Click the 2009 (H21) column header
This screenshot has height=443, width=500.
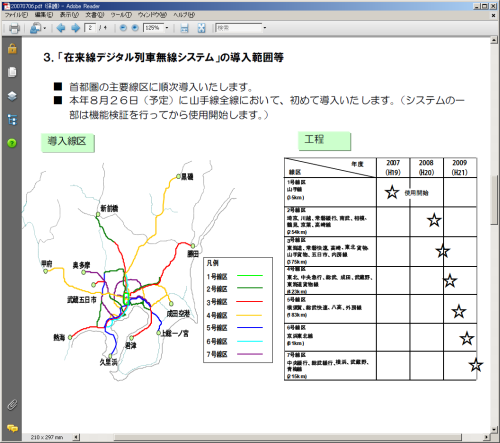coord(460,167)
